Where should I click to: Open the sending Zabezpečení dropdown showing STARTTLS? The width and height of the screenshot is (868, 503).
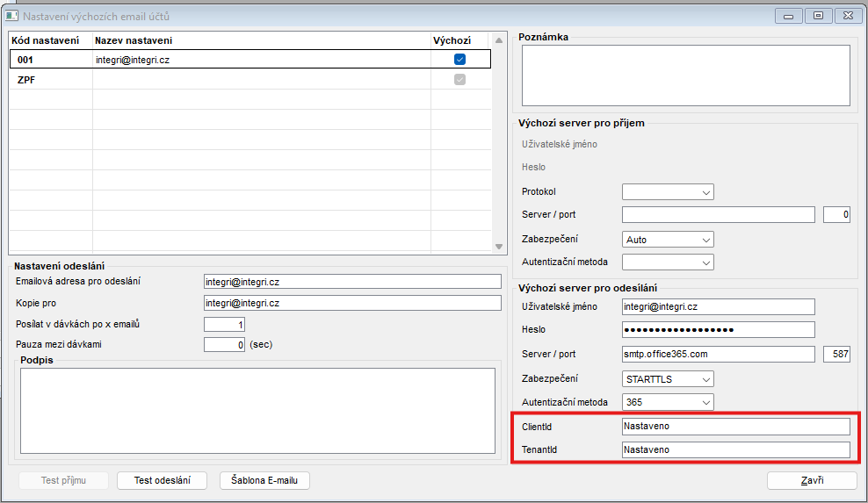tap(668, 379)
